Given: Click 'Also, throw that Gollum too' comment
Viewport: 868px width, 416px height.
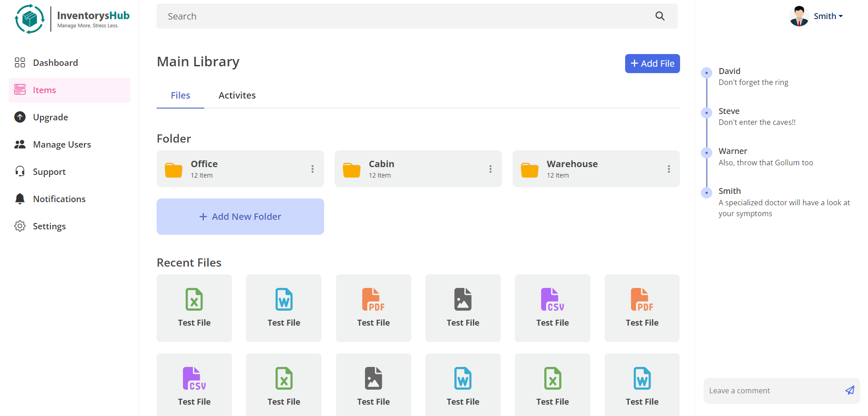Looking at the screenshot, I should coord(766,163).
